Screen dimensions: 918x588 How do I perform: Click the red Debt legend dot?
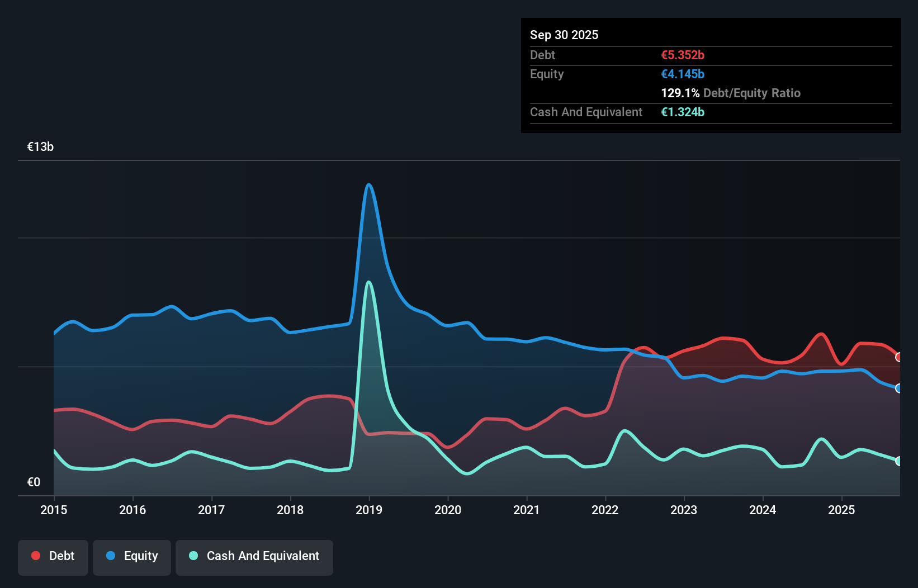pos(35,556)
